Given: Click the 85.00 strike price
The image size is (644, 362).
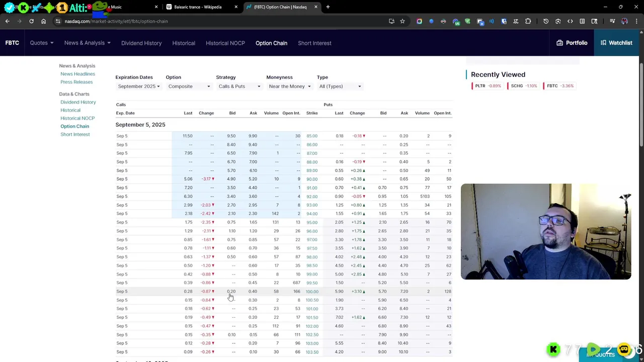Looking at the screenshot, I should [312, 136].
